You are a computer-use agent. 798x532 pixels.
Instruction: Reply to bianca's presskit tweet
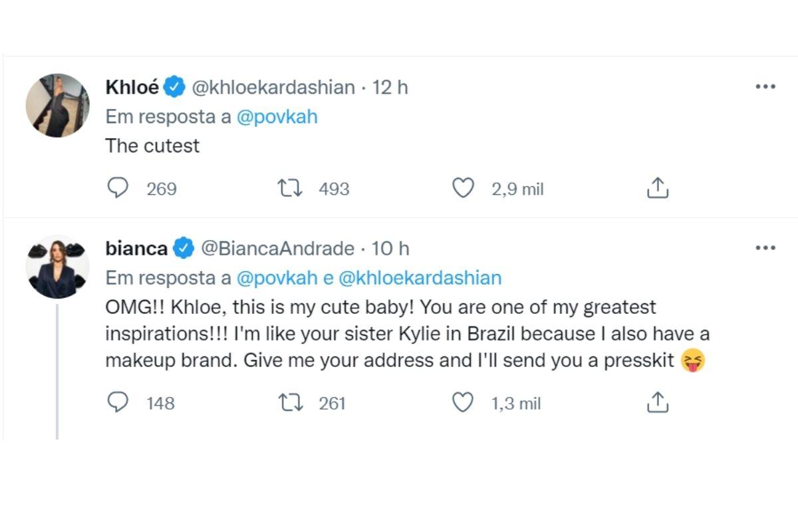[118, 402]
